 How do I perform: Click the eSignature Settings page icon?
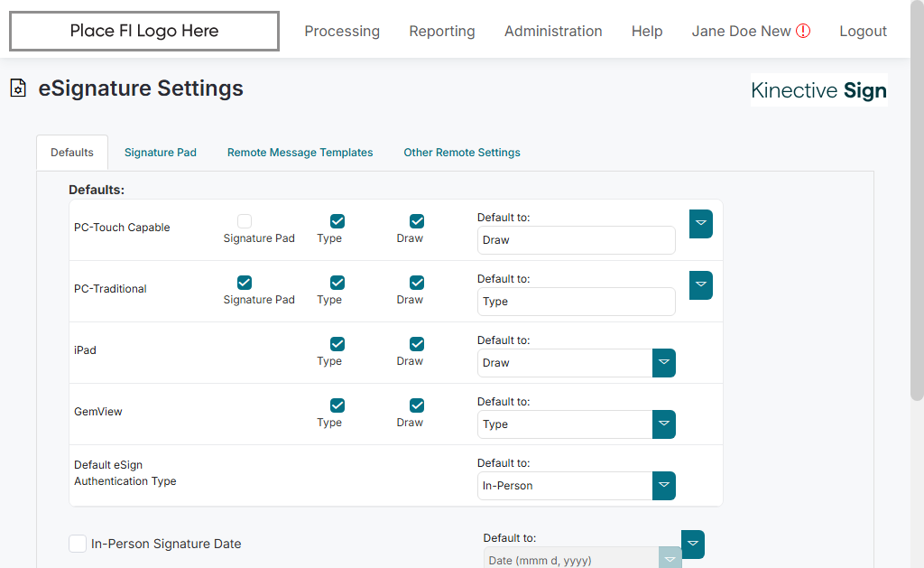17,88
